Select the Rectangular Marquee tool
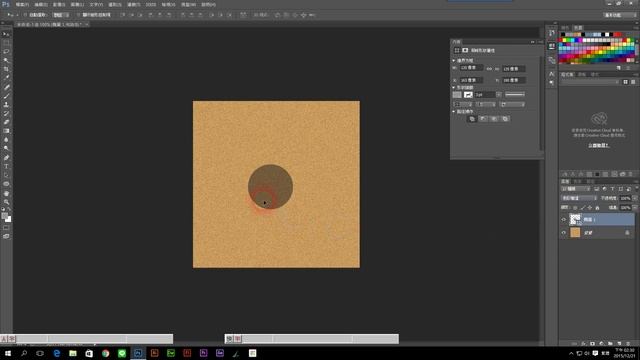The image size is (640, 360). pos(6,43)
